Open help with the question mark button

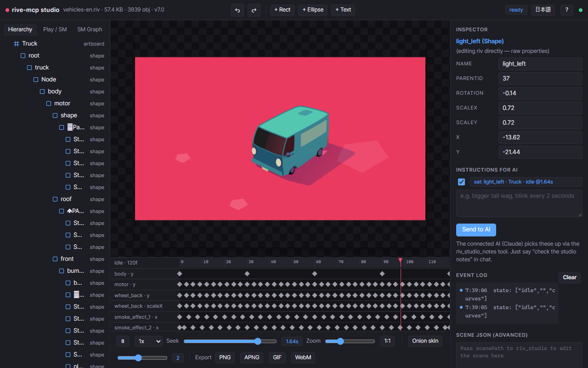(566, 10)
